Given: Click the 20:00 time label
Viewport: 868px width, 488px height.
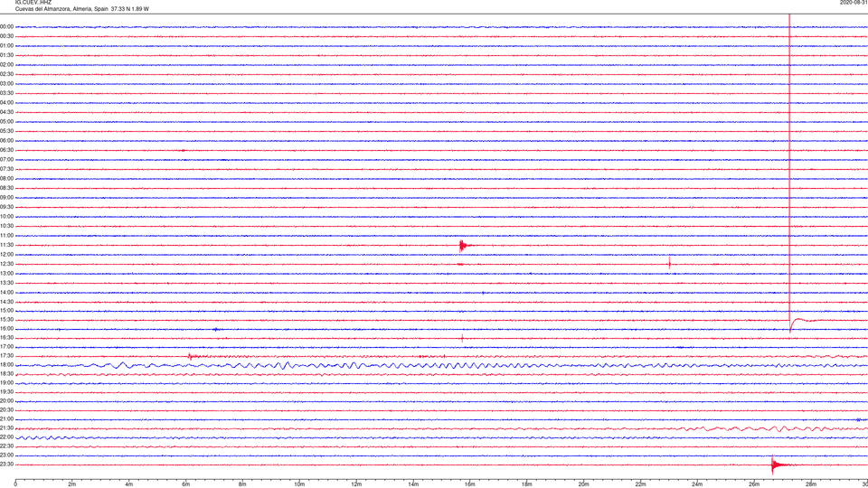Looking at the screenshot, I should 6,400.
